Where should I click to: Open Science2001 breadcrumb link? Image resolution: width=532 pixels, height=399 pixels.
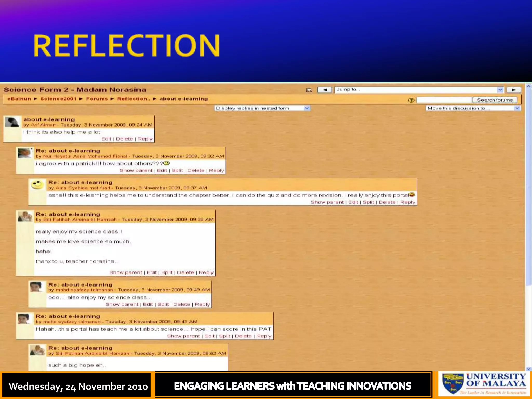[58, 99]
